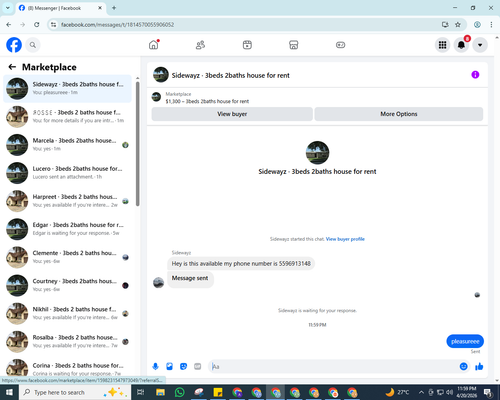Open the Marketplace storefront icon
The width and height of the screenshot is (500, 400).
pyautogui.click(x=293, y=45)
